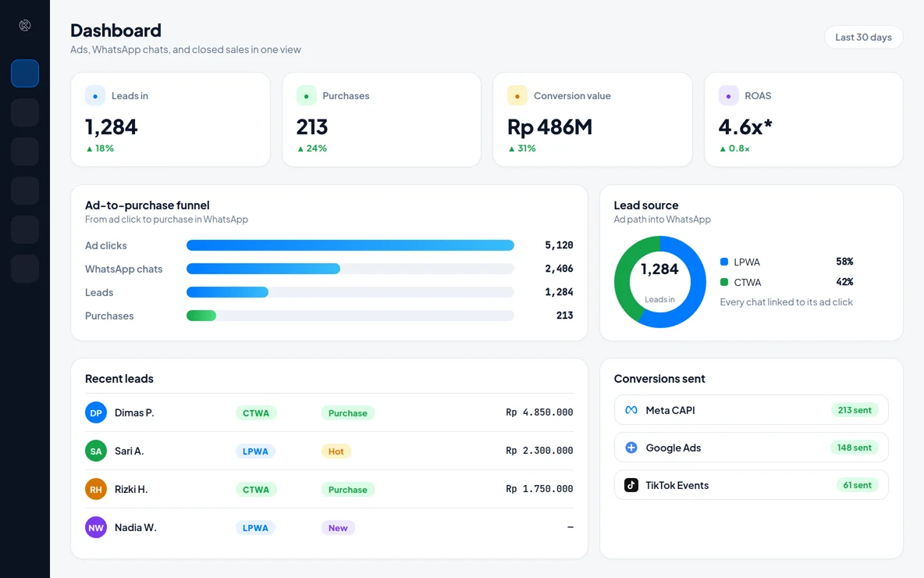Click the New status badge for Nadia W.
Viewport: 924px width, 578px height.
pyautogui.click(x=338, y=528)
